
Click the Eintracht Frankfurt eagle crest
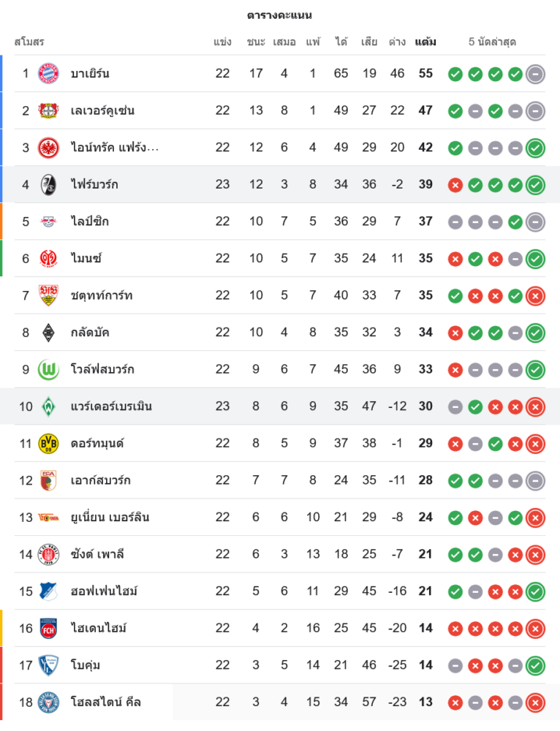(x=48, y=148)
